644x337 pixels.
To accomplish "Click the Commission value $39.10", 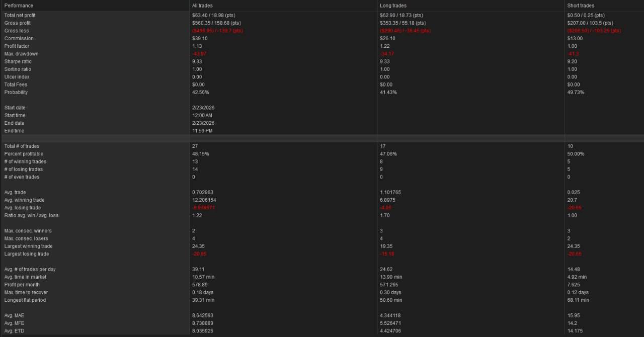I will coord(200,39).
